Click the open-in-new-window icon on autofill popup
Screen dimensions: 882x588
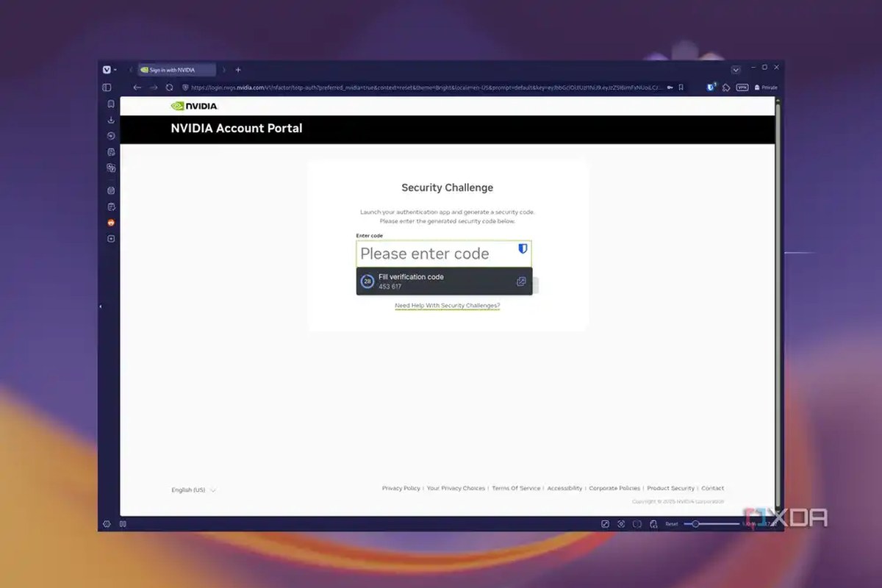[521, 282]
